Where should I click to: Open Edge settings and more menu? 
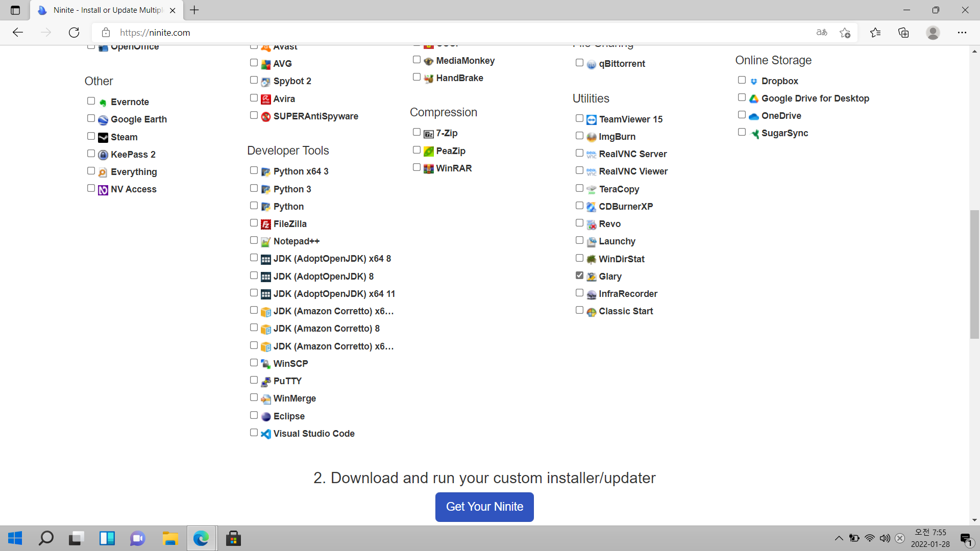point(962,33)
